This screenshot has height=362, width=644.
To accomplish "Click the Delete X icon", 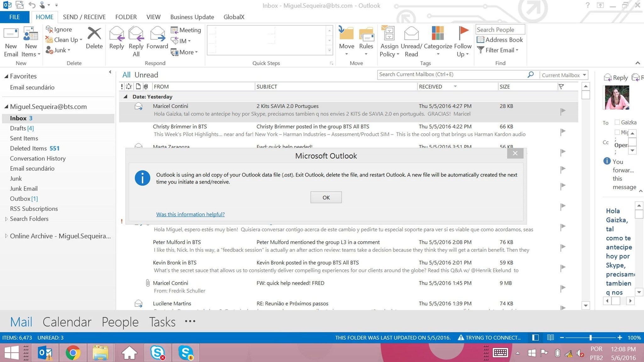I will (x=94, y=34).
